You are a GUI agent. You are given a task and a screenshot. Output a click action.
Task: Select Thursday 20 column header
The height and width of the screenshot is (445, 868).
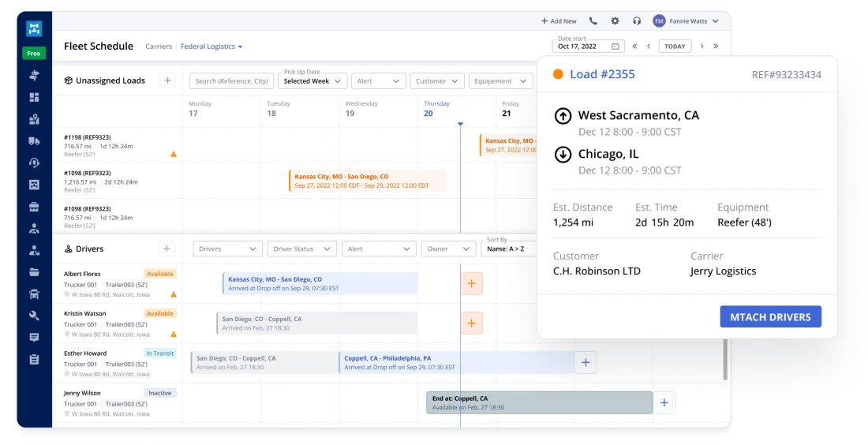(x=436, y=109)
